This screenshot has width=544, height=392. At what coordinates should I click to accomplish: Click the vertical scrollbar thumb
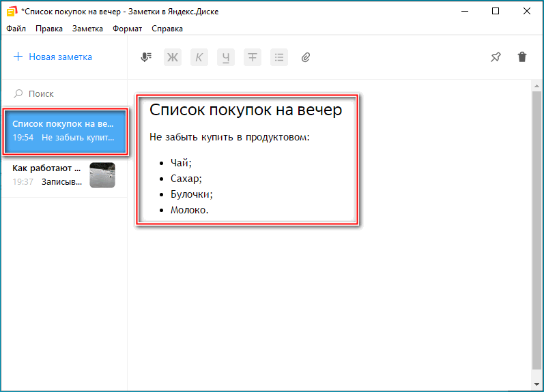(x=536, y=230)
